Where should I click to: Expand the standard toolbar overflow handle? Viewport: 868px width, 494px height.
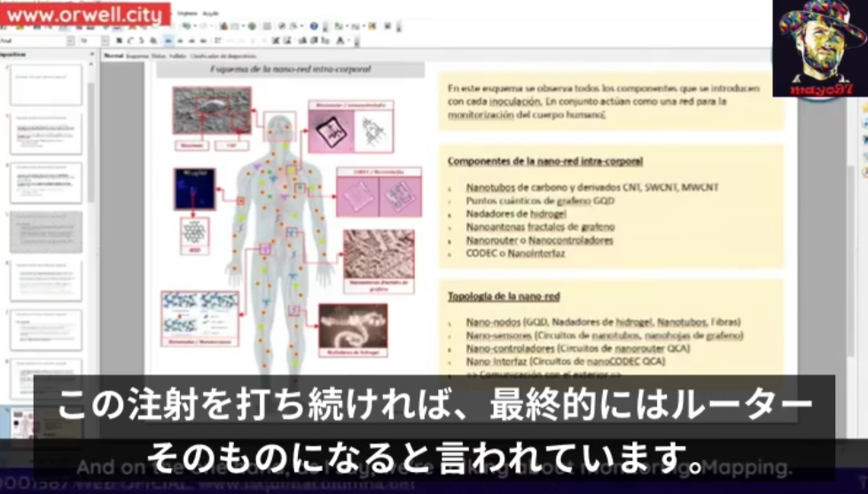click(325, 27)
